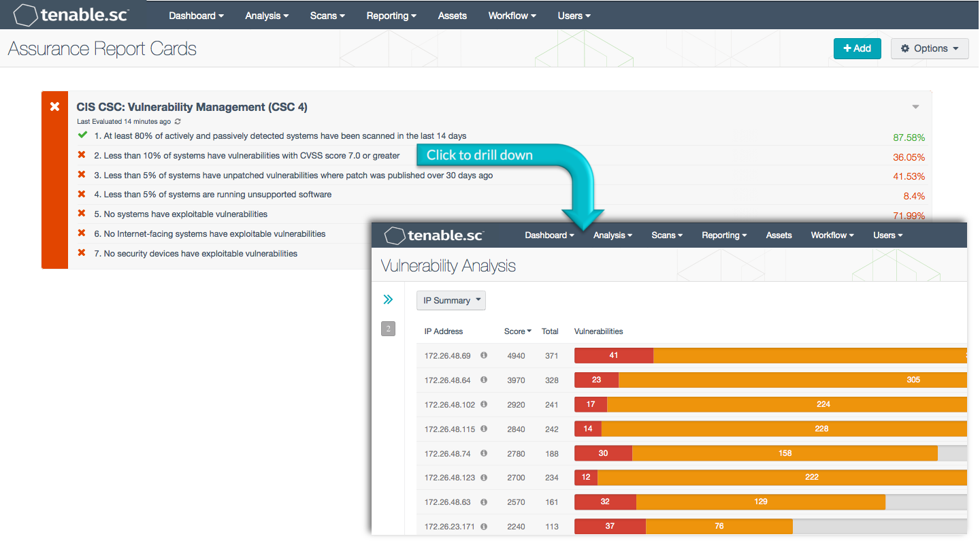Viewport: 980px width, 558px height.
Task: Open the Users menu in main header
Action: pos(574,16)
